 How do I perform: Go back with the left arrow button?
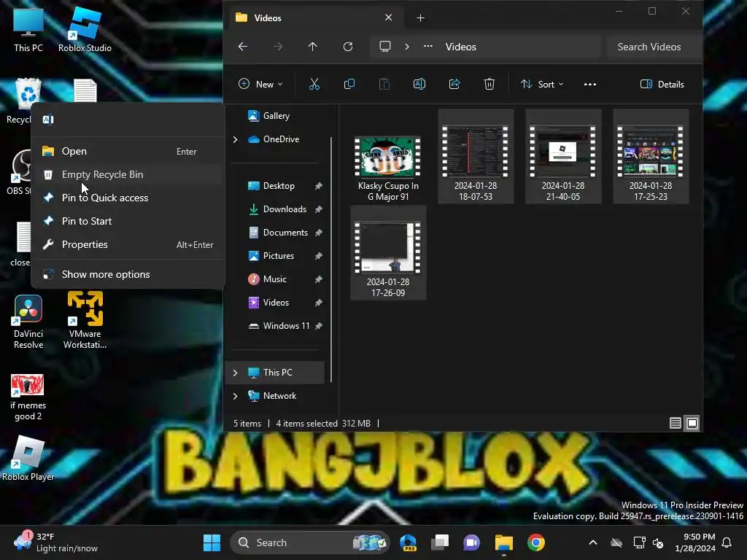[x=243, y=47]
